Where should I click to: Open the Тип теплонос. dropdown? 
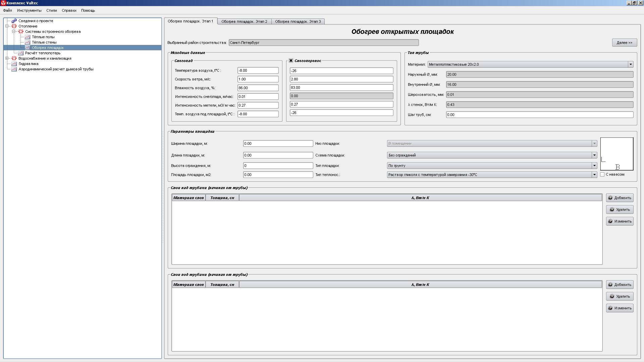(x=594, y=175)
